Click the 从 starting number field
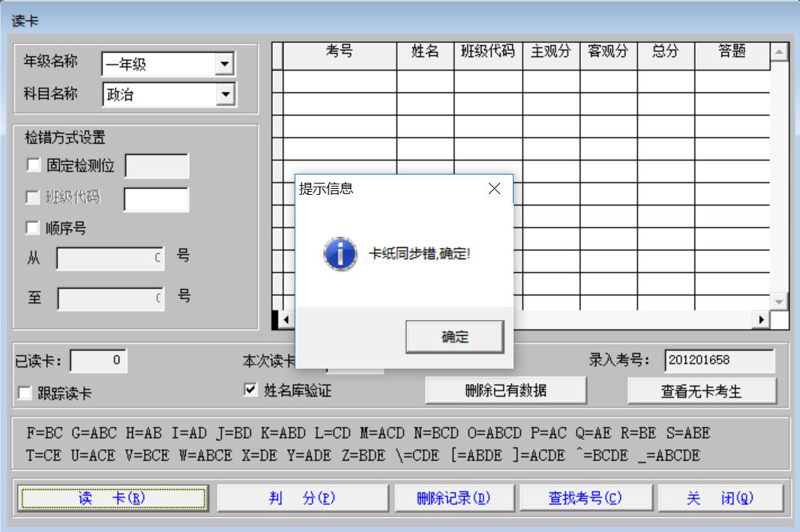Screen dimensions: 800x532 point(110,258)
